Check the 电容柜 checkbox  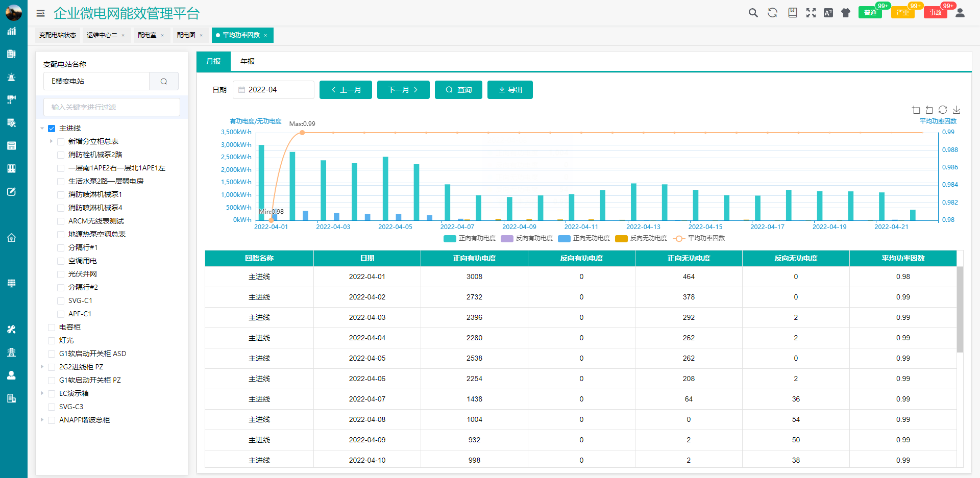(52, 328)
